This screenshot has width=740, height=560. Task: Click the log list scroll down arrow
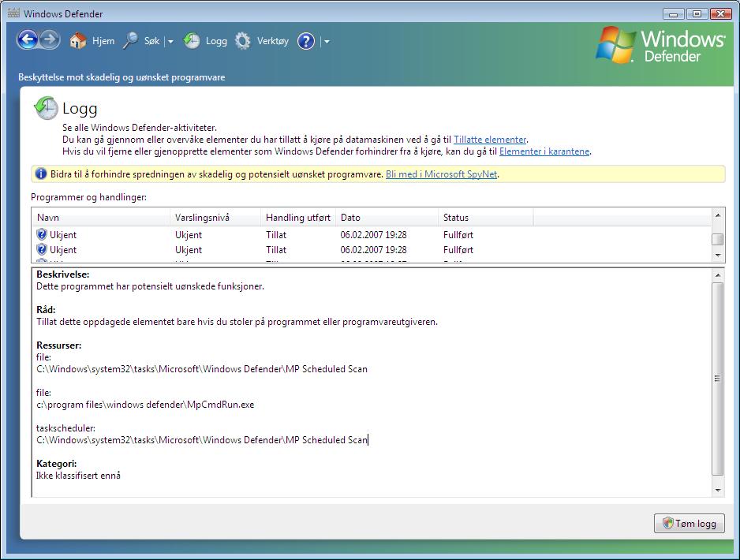coord(718,256)
